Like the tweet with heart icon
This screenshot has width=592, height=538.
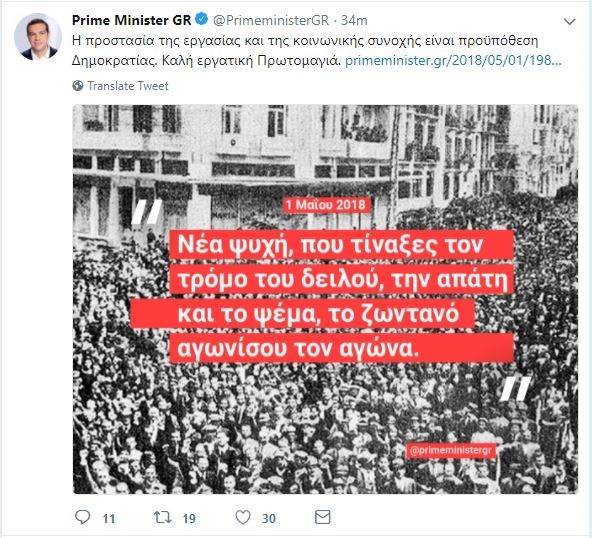[x=243, y=517]
